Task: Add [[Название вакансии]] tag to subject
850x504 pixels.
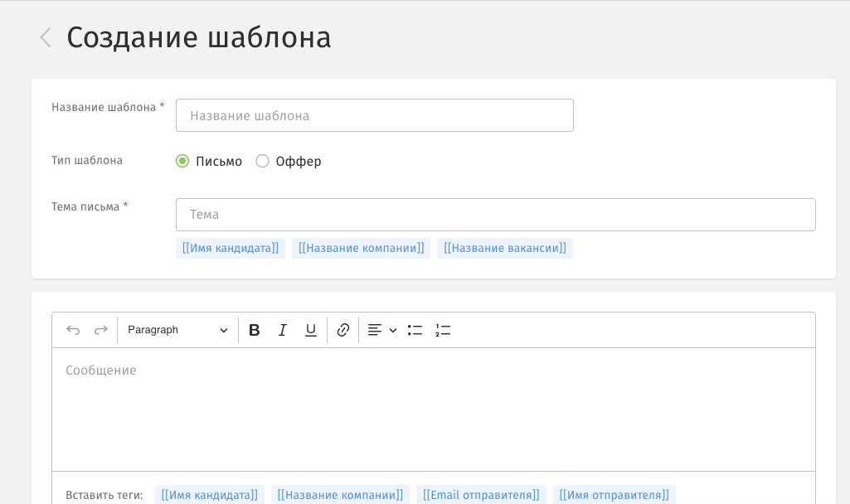Action: pos(504,249)
